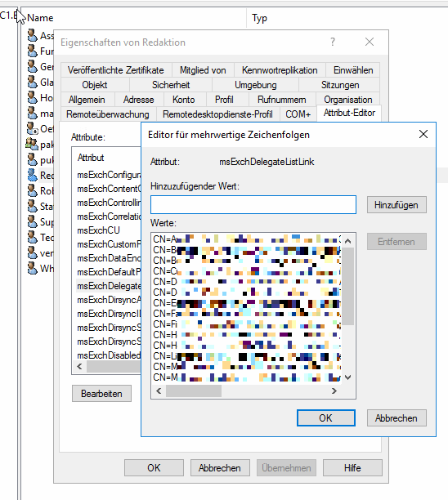
Task: Click the Hinzufügen button
Action: click(x=396, y=205)
